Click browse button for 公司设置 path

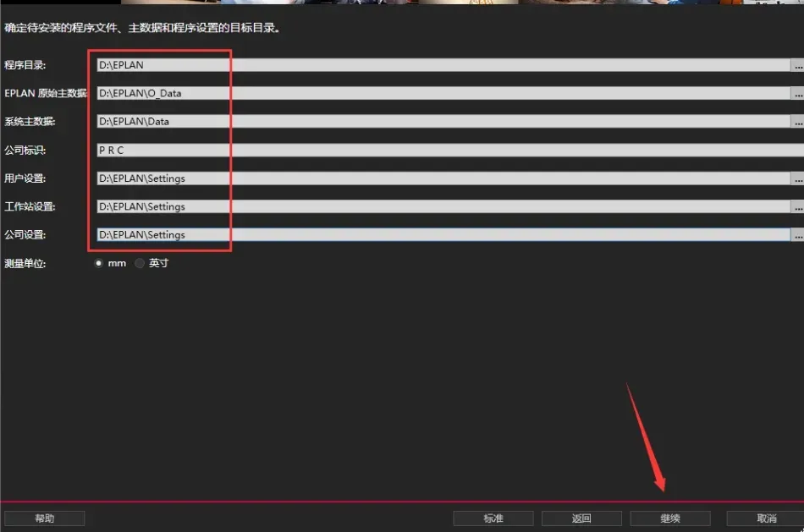tap(798, 235)
